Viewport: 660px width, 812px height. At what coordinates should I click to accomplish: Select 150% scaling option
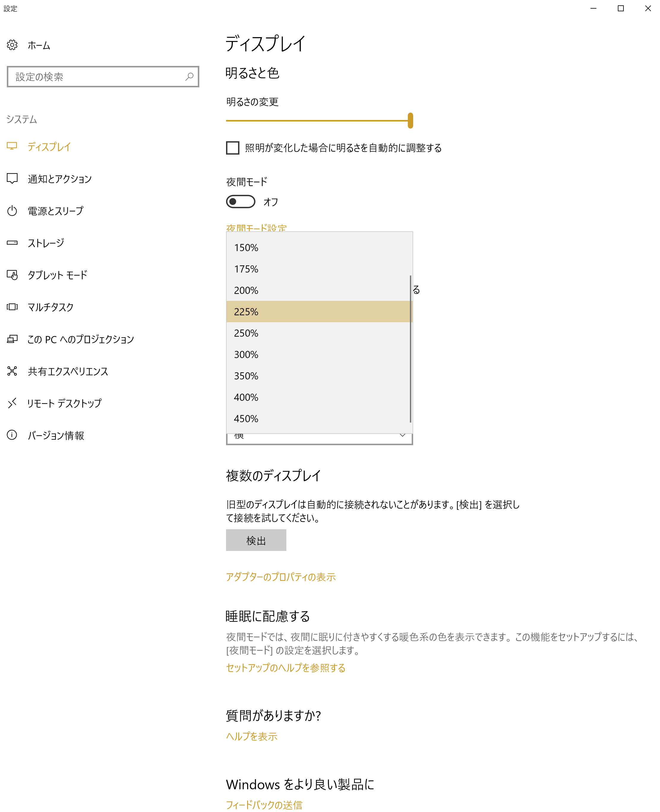(x=246, y=247)
